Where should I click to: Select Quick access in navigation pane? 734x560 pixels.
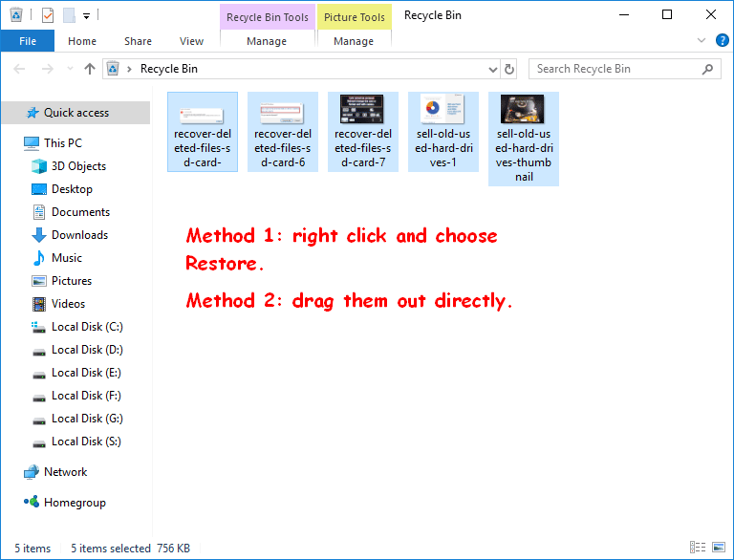pyautogui.click(x=76, y=113)
